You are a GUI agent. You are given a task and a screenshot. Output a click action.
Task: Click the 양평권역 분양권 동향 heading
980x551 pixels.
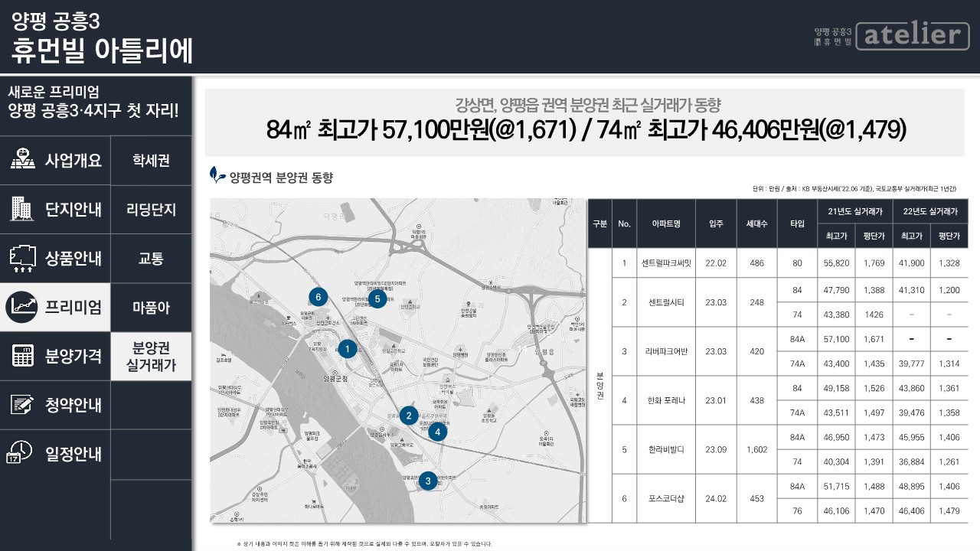(281, 178)
